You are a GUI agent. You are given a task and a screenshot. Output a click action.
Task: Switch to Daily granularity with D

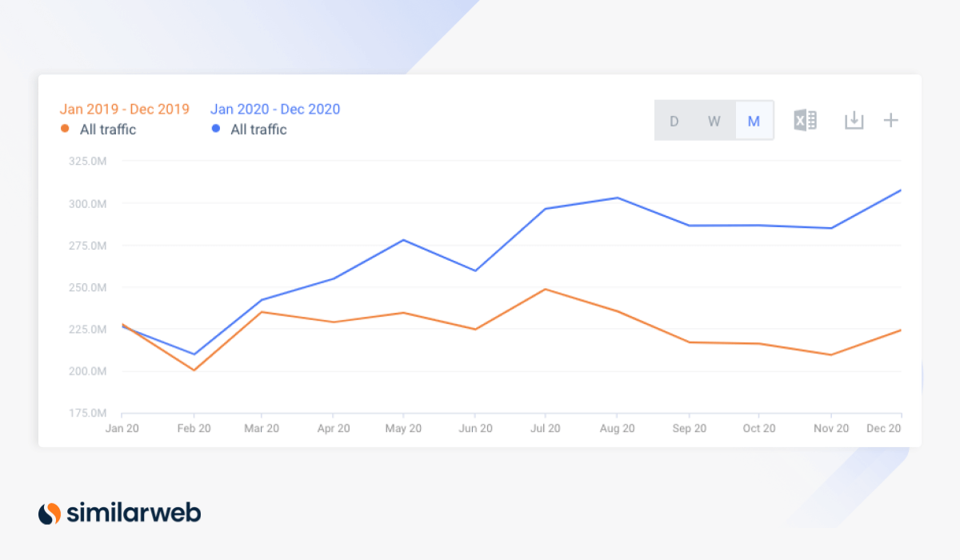tap(674, 120)
